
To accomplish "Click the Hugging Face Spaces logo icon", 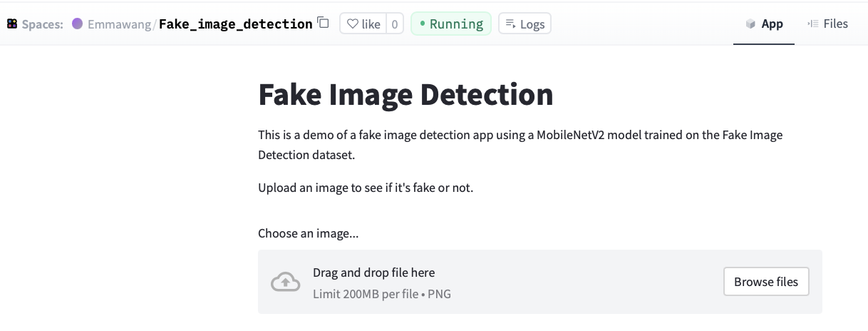I will pyautogui.click(x=12, y=24).
